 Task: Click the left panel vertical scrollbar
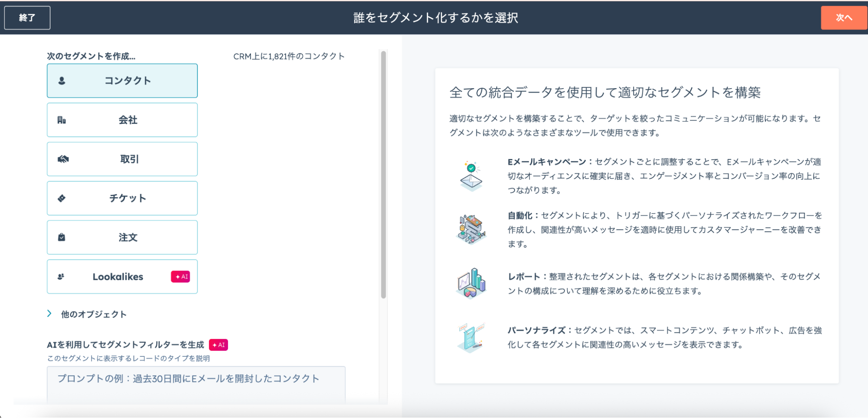point(383,174)
